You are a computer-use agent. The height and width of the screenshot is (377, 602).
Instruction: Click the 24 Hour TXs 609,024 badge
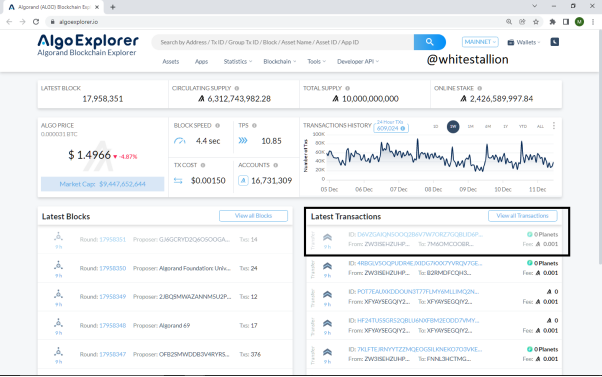(x=391, y=128)
